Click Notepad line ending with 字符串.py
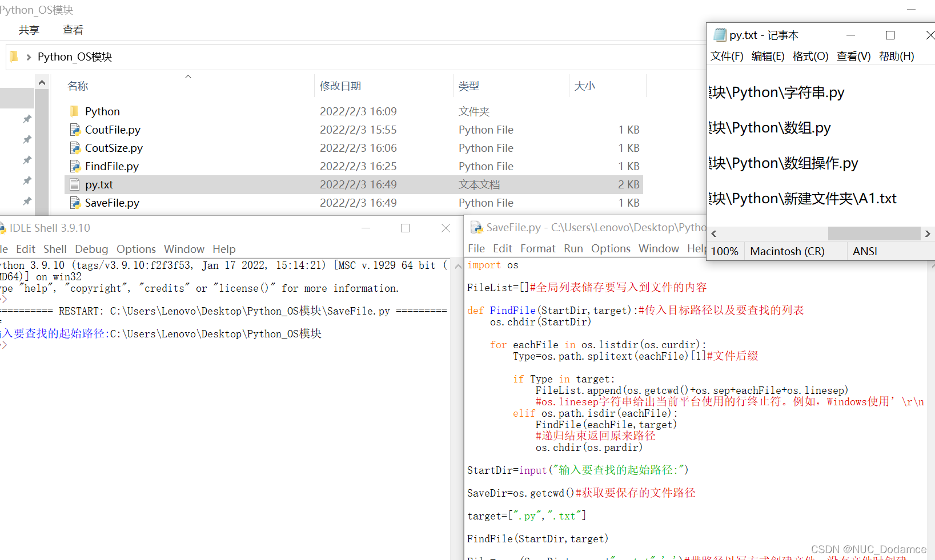 point(776,92)
